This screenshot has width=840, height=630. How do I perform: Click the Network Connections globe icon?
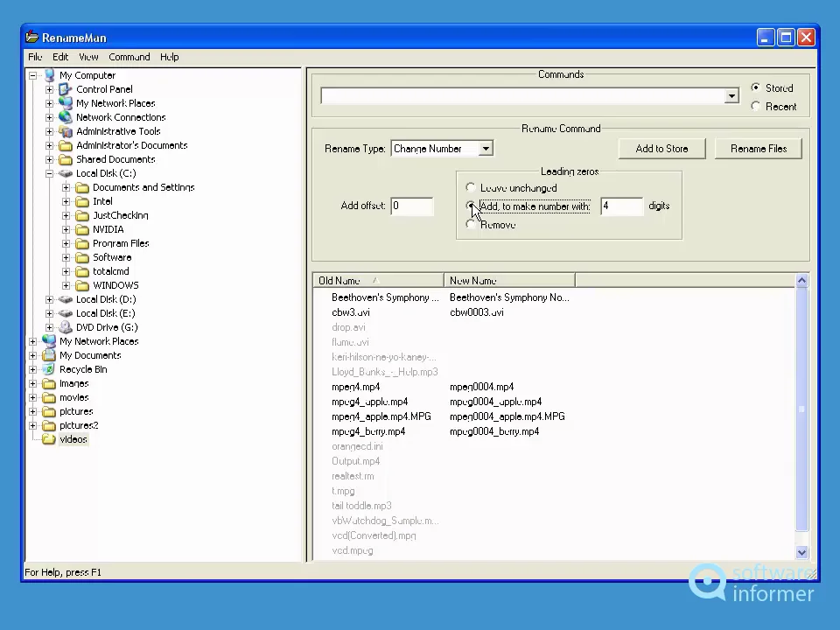point(66,117)
